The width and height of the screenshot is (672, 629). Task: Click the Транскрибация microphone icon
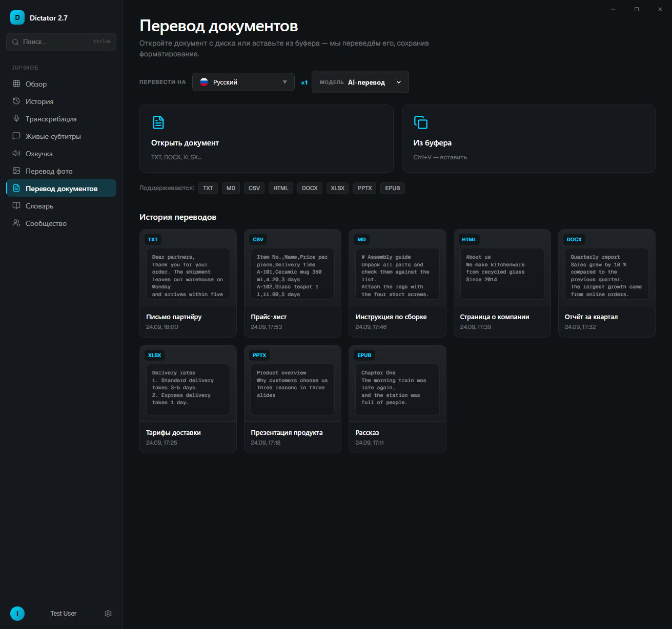[16, 118]
